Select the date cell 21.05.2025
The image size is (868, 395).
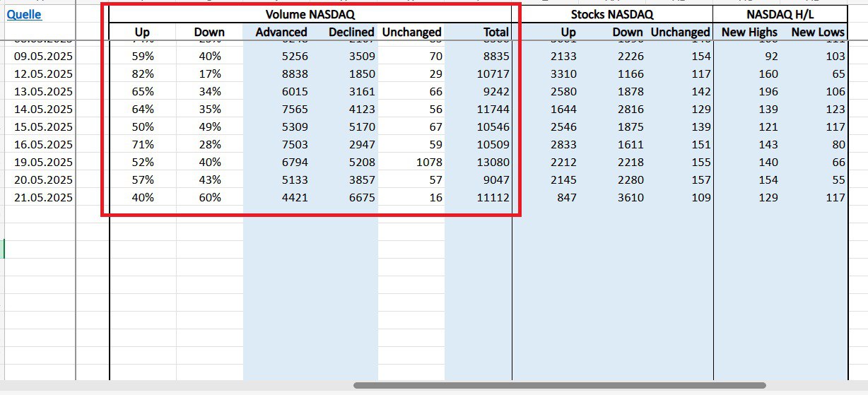point(43,198)
